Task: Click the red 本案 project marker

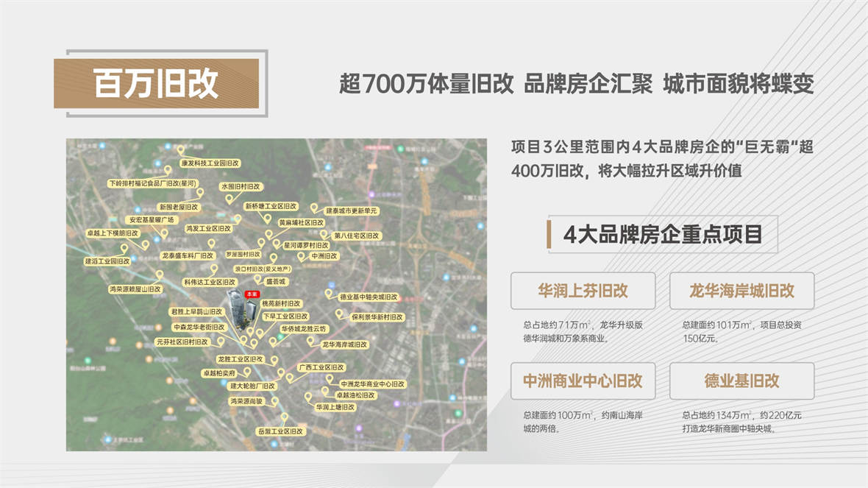Action: point(252,294)
